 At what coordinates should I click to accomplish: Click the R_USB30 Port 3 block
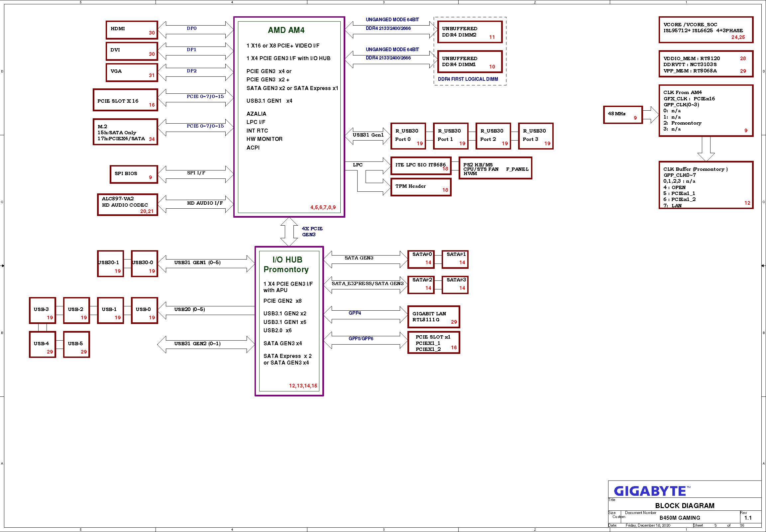[535, 136]
